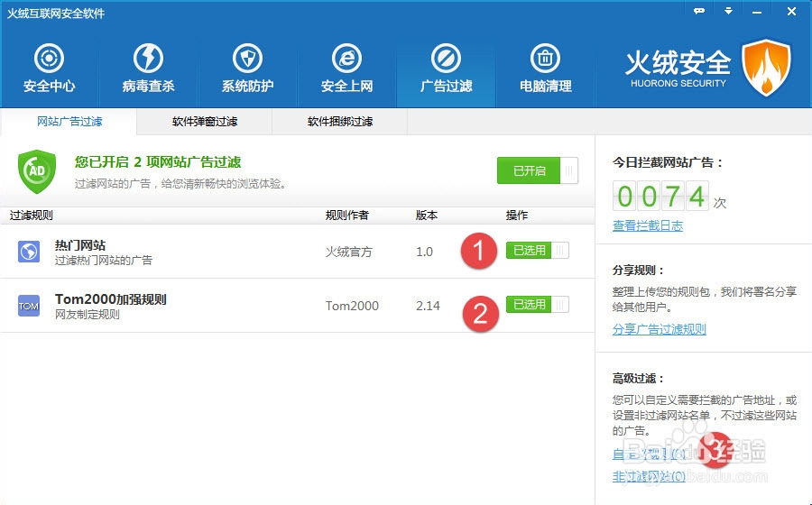Image resolution: width=812 pixels, height=505 pixels.
Task: Click the 热门网站 globe rule icon
Action: pos(29,252)
